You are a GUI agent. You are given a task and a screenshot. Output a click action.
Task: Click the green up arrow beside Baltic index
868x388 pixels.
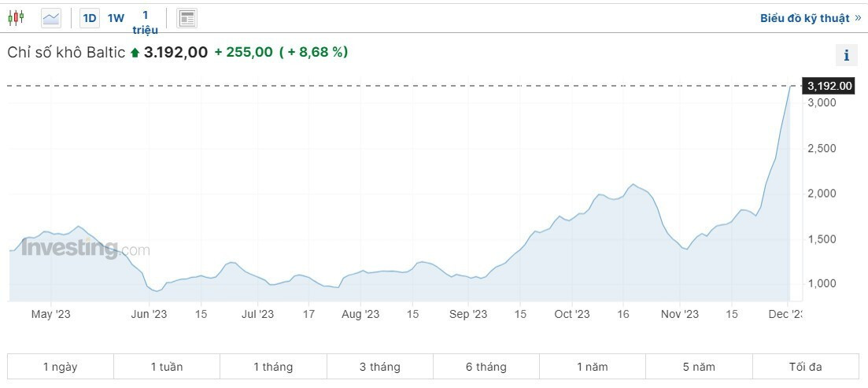pos(135,53)
